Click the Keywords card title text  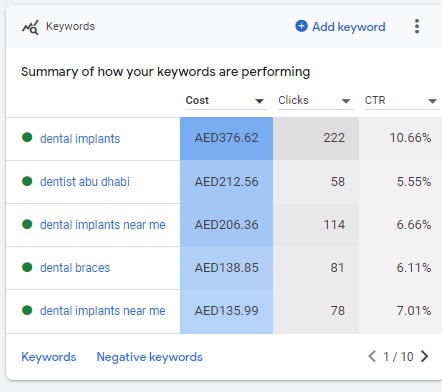coord(70,26)
